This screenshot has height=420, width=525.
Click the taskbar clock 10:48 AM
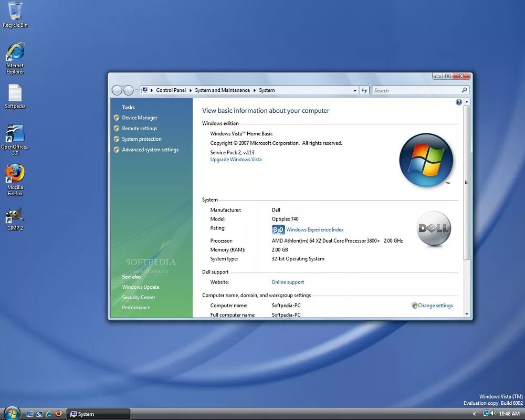pyautogui.click(x=509, y=414)
